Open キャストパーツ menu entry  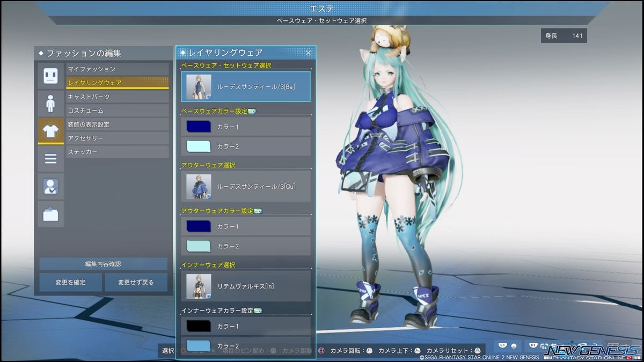tap(118, 97)
